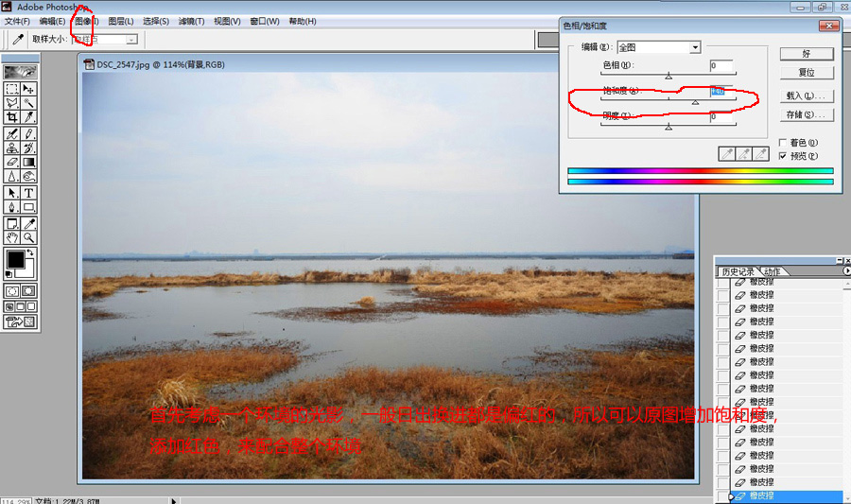This screenshot has height=504, width=851.
Task: Open the History palette flyout menu arrow
Action: tap(846, 270)
